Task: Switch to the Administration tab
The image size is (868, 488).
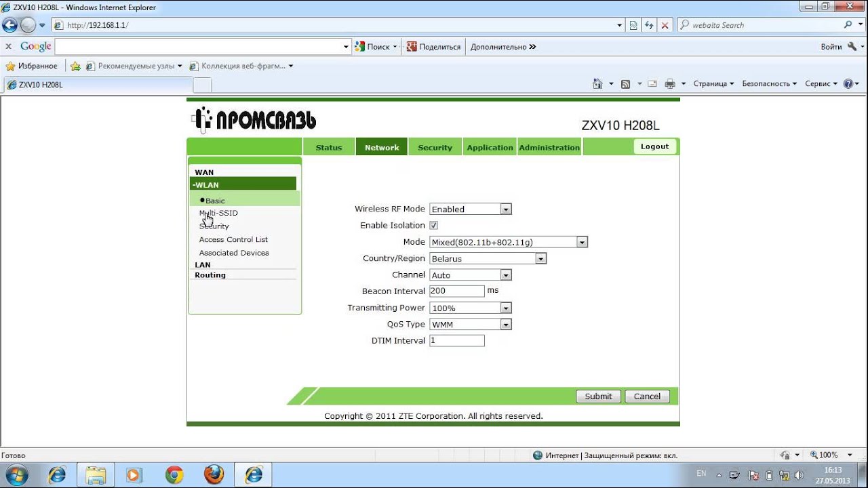Action: pos(549,147)
